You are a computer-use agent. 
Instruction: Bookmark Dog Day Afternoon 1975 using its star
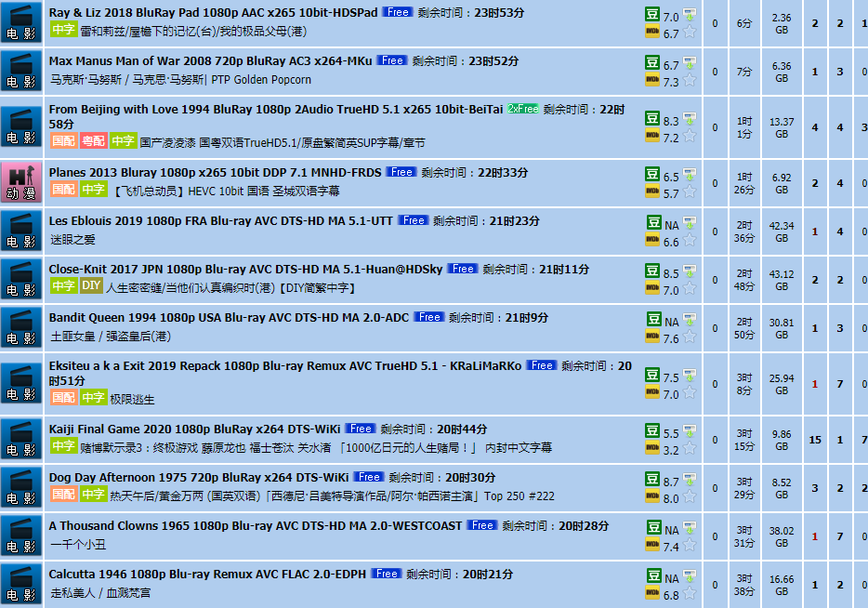coord(690,496)
